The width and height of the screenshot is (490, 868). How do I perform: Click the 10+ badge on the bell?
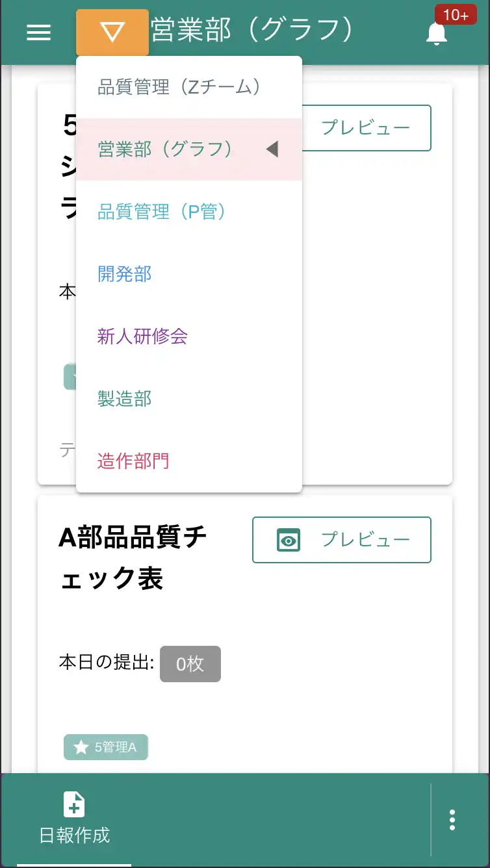point(456,14)
